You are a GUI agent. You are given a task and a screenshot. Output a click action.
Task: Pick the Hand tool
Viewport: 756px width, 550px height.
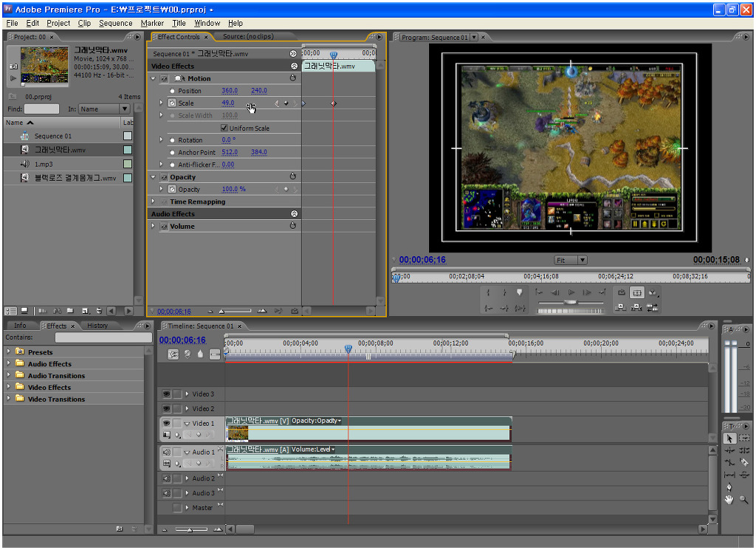tap(729, 500)
